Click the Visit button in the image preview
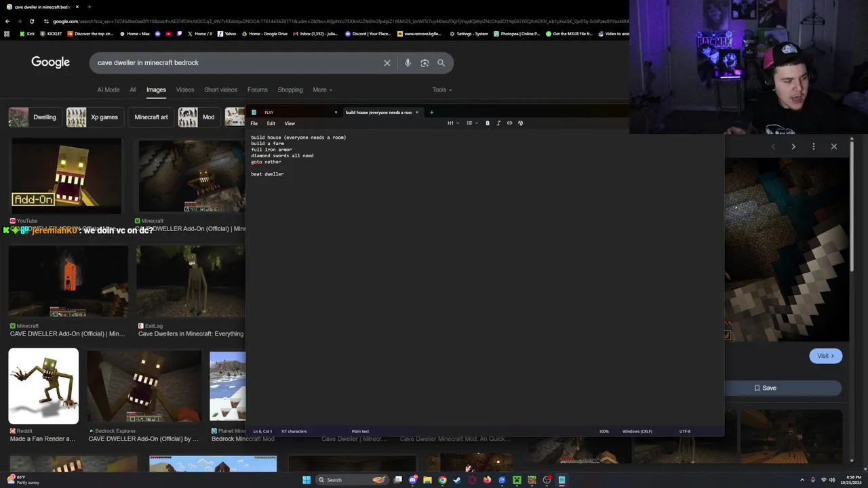The height and width of the screenshot is (488, 868). coord(825,356)
